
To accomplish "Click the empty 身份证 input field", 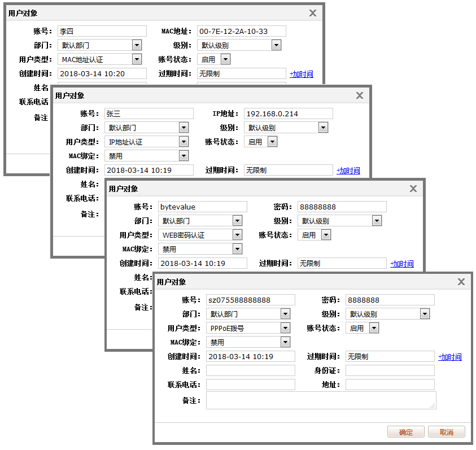I will pyautogui.click(x=390, y=370).
